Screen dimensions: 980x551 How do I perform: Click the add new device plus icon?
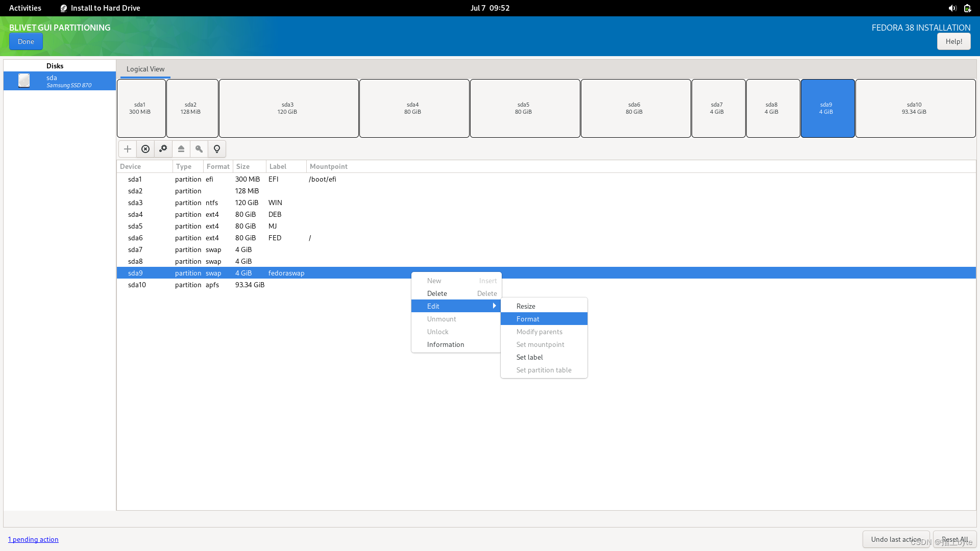tap(128, 149)
